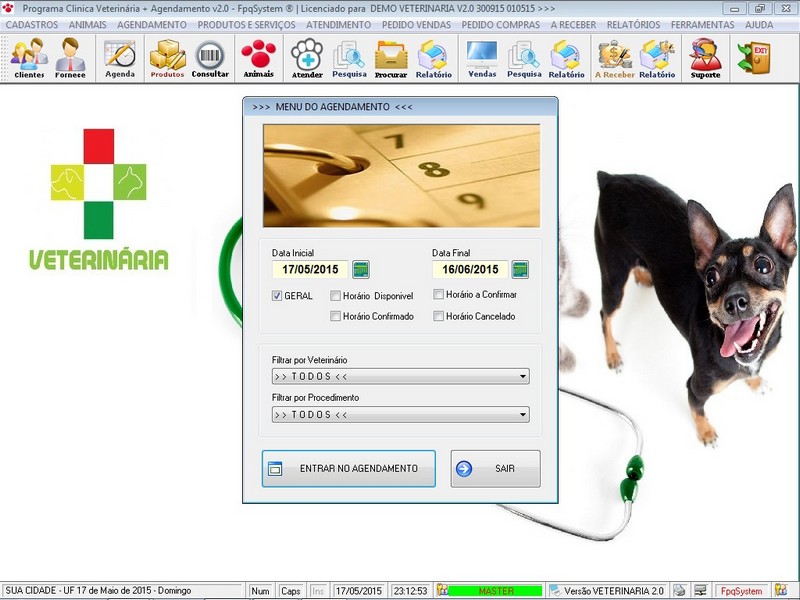
Task: Open the RELATÓRIOS menu
Action: 634,24
